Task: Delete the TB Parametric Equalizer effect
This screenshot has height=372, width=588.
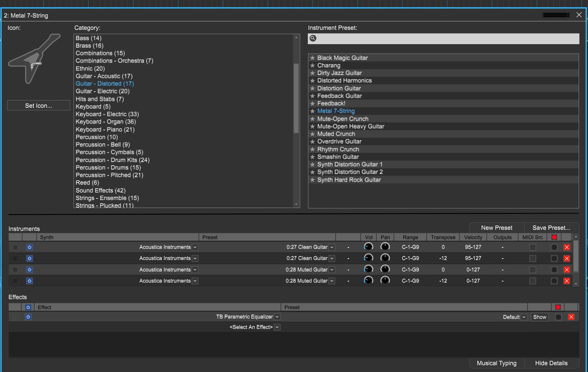Action: (x=571, y=317)
